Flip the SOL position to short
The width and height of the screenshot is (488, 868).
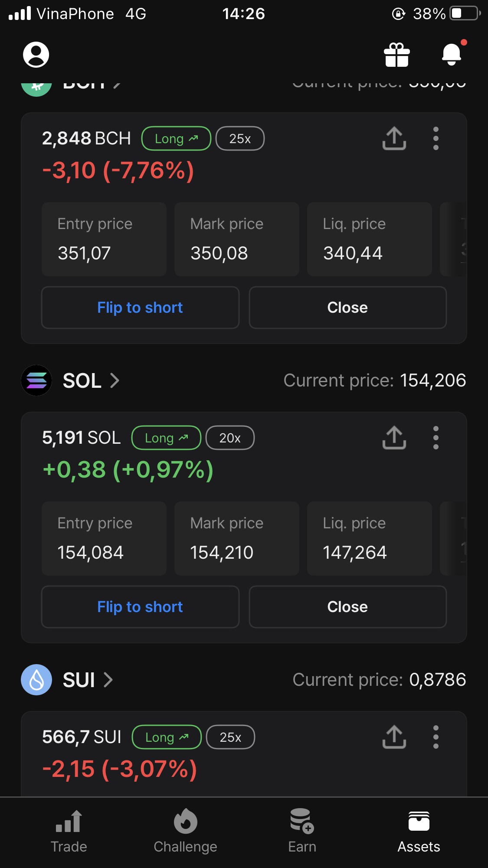(140, 607)
